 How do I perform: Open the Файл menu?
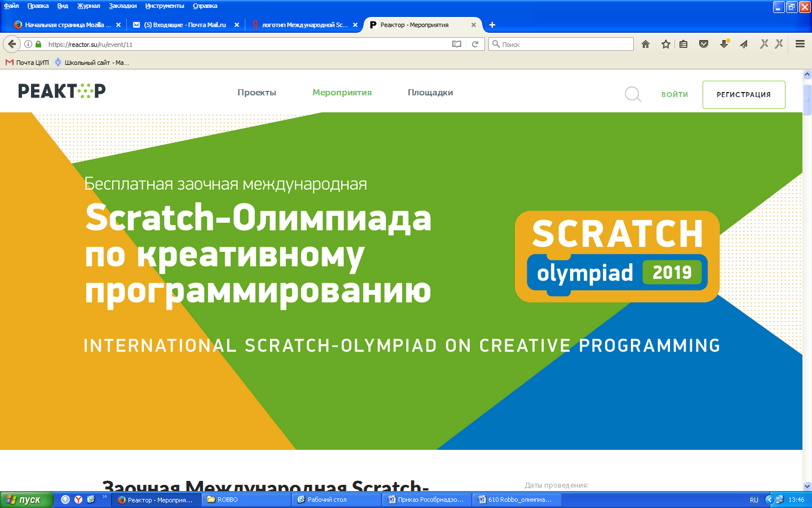point(11,6)
